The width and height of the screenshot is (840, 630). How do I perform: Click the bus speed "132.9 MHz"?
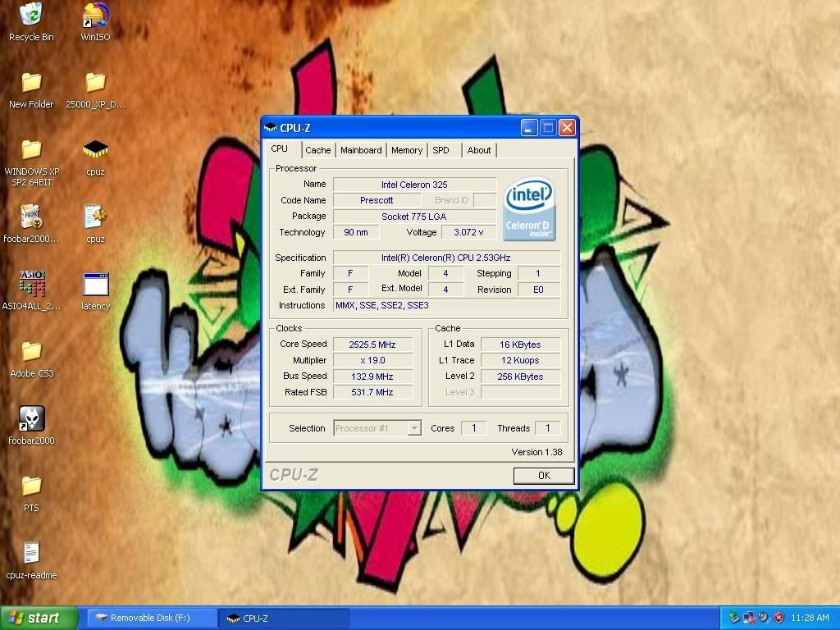tap(372, 377)
